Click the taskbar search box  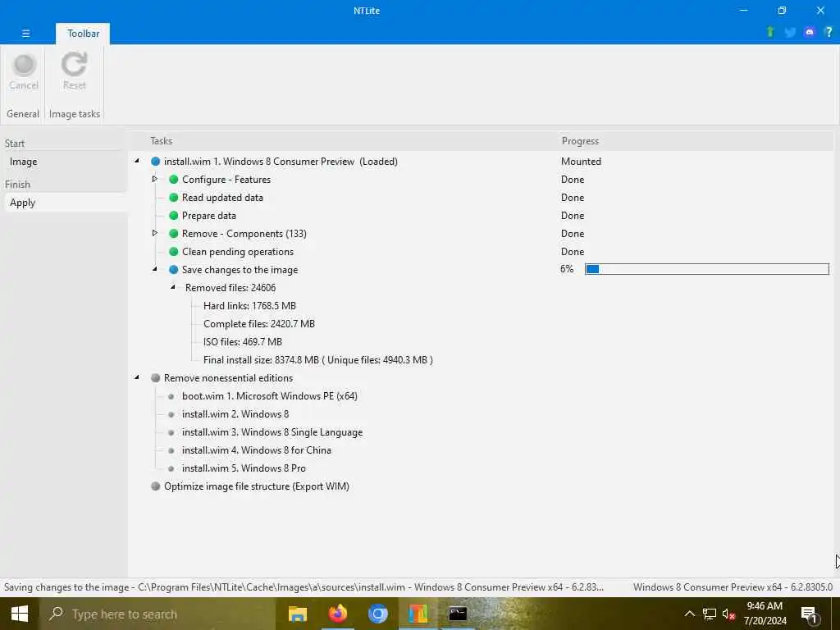157,614
